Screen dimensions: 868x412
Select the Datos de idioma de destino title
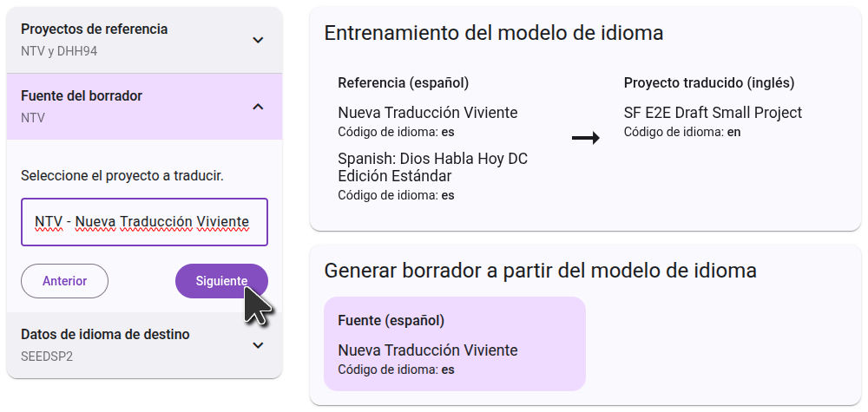[105, 335]
